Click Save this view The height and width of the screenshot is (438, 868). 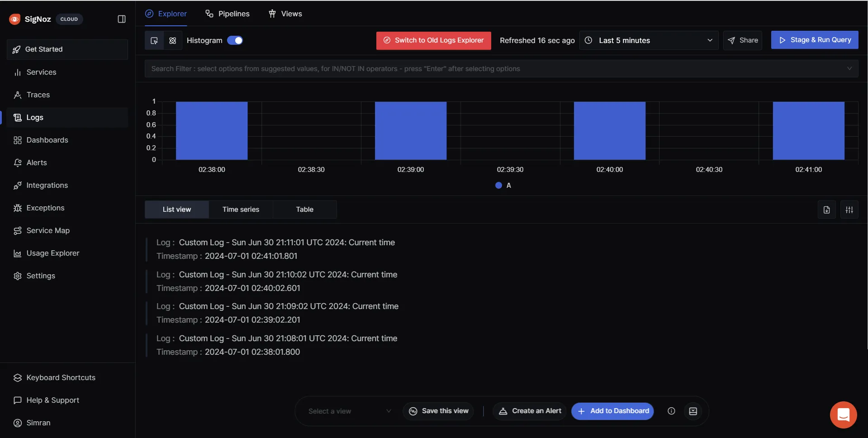click(x=438, y=411)
